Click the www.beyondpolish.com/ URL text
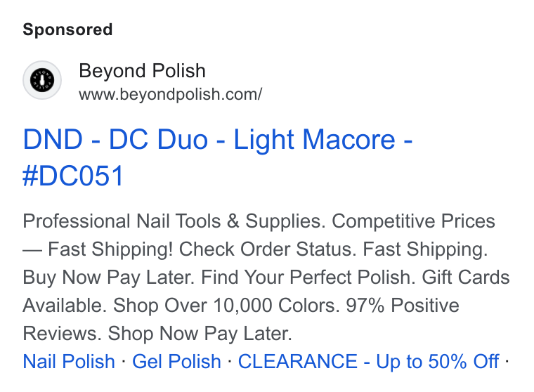The width and height of the screenshot is (534, 392). pyautogui.click(x=170, y=94)
